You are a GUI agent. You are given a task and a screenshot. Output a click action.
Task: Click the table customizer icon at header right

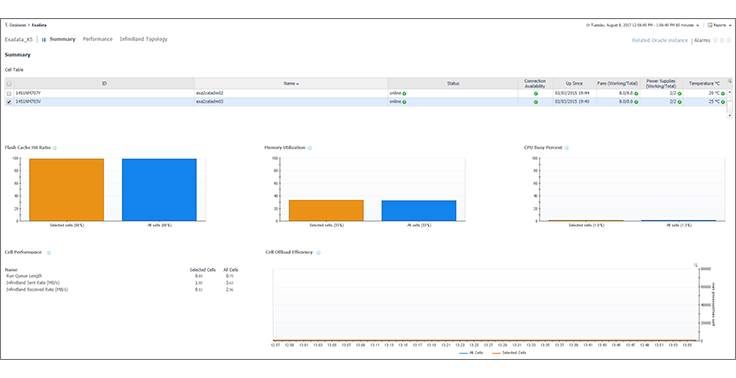click(729, 81)
